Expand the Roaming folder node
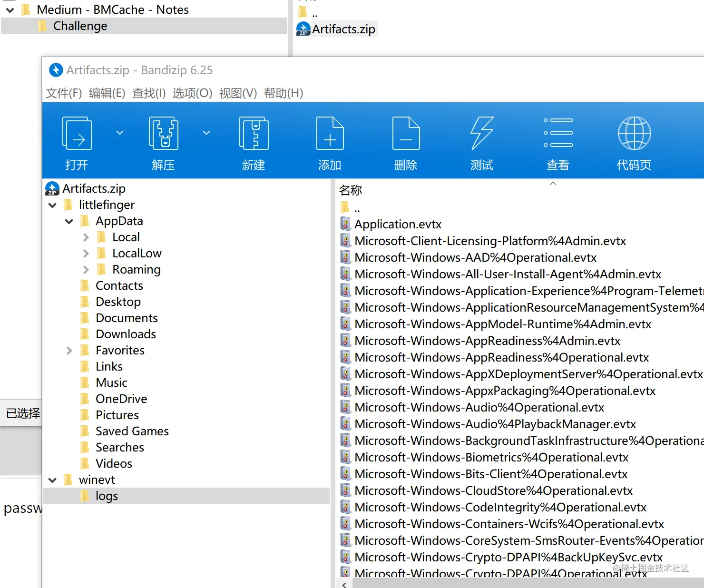 pyautogui.click(x=86, y=270)
